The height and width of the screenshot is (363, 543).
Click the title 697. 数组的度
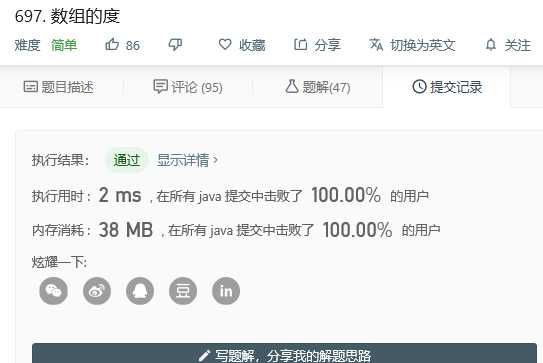[68, 16]
